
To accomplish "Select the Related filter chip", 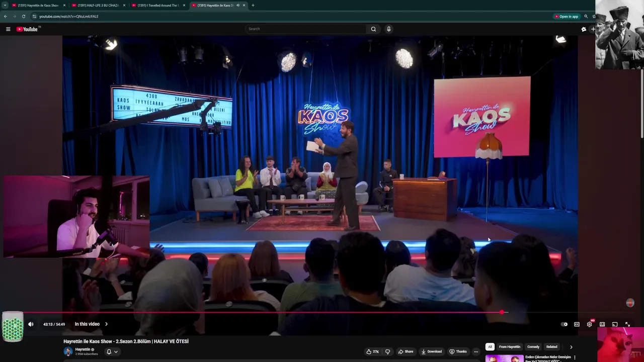I will coord(552,347).
